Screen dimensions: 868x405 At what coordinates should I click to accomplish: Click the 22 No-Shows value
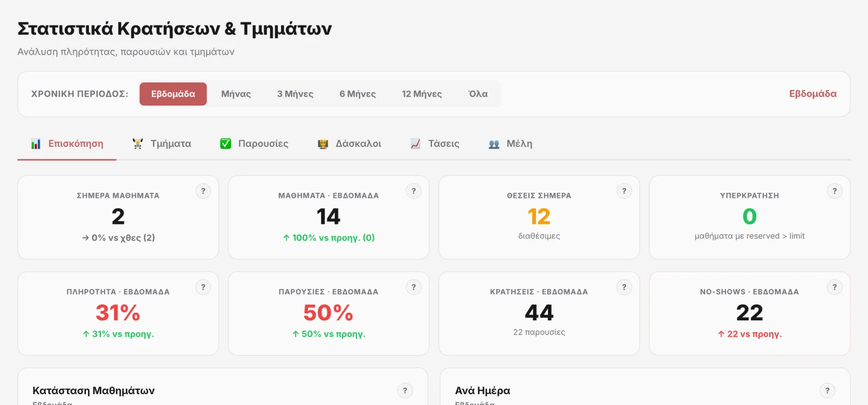pyautogui.click(x=750, y=313)
